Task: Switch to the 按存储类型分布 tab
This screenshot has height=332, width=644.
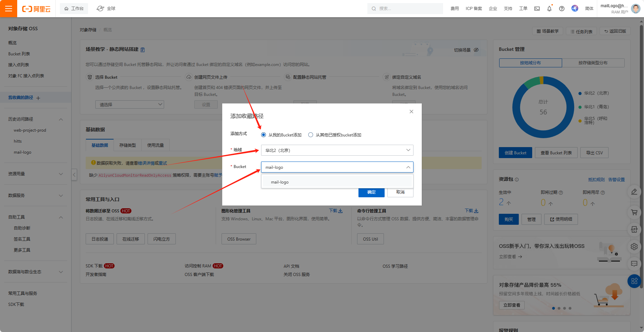Action: click(x=593, y=63)
